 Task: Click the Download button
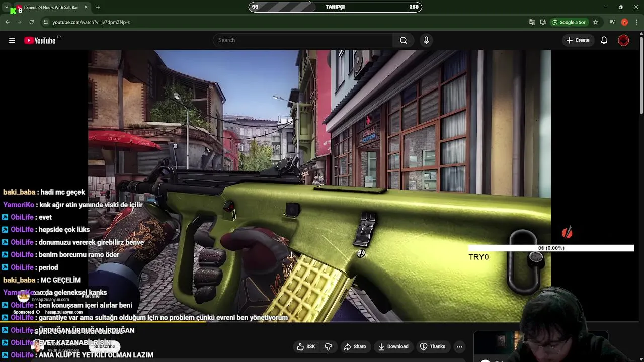pos(393,347)
